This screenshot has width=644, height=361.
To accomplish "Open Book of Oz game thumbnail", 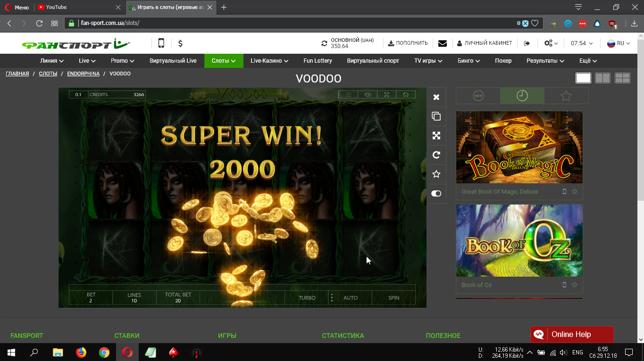I will click(519, 240).
